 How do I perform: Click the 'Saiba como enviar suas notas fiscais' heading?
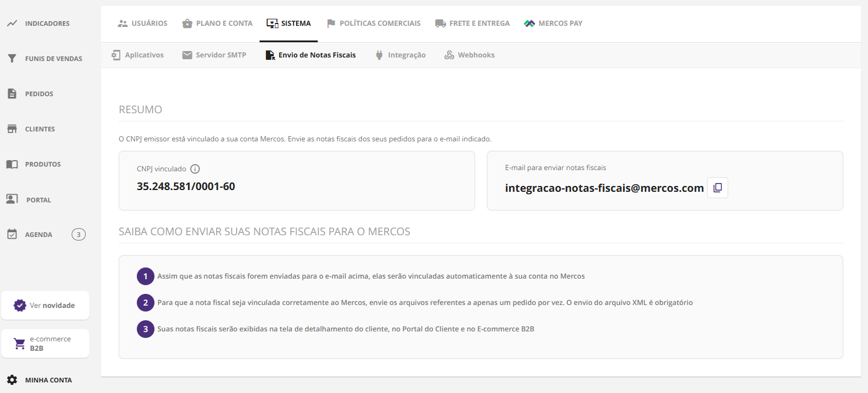[x=264, y=232]
